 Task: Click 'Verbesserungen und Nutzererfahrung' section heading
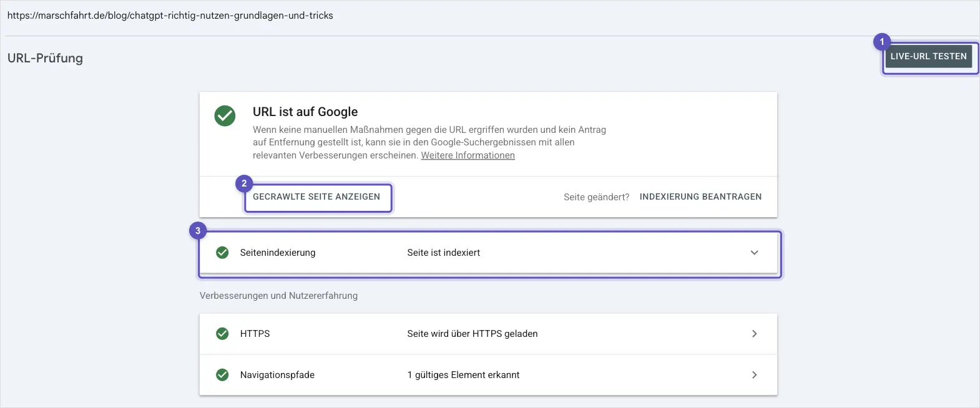coord(278,296)
